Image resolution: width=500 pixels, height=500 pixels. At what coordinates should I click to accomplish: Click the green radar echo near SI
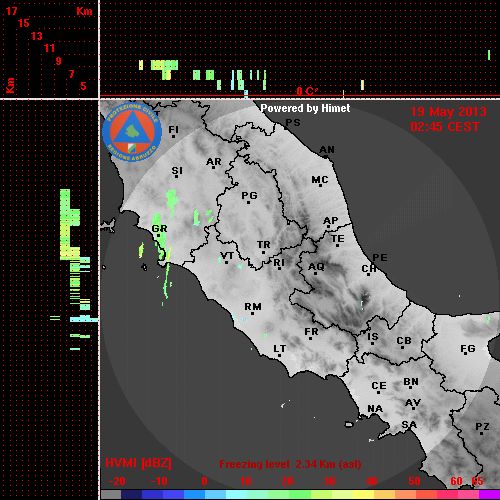coord(172,202)
